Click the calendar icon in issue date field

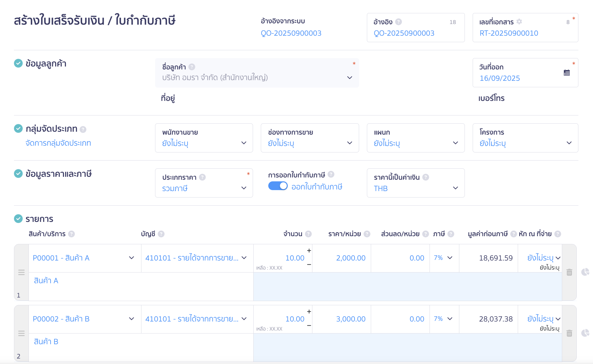[x=566, y=73]
